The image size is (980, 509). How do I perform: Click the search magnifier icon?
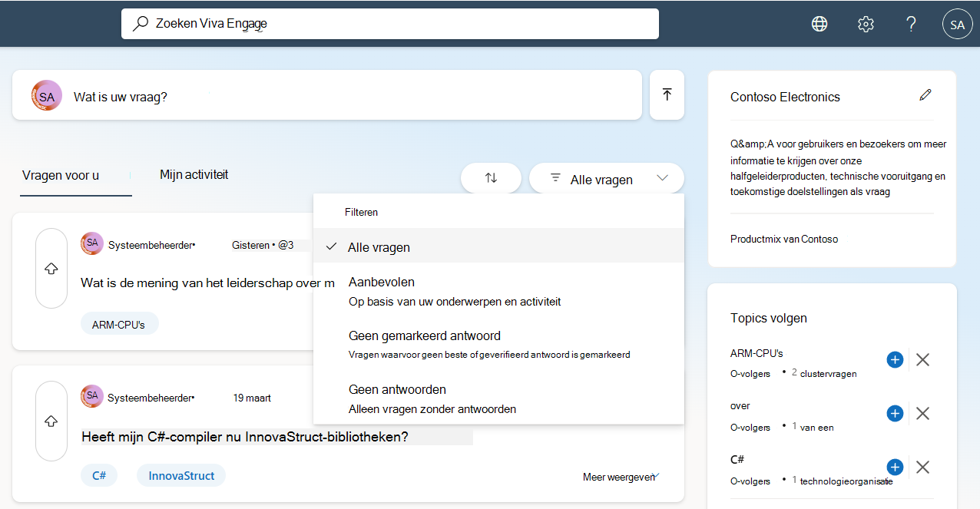point(140,24)
